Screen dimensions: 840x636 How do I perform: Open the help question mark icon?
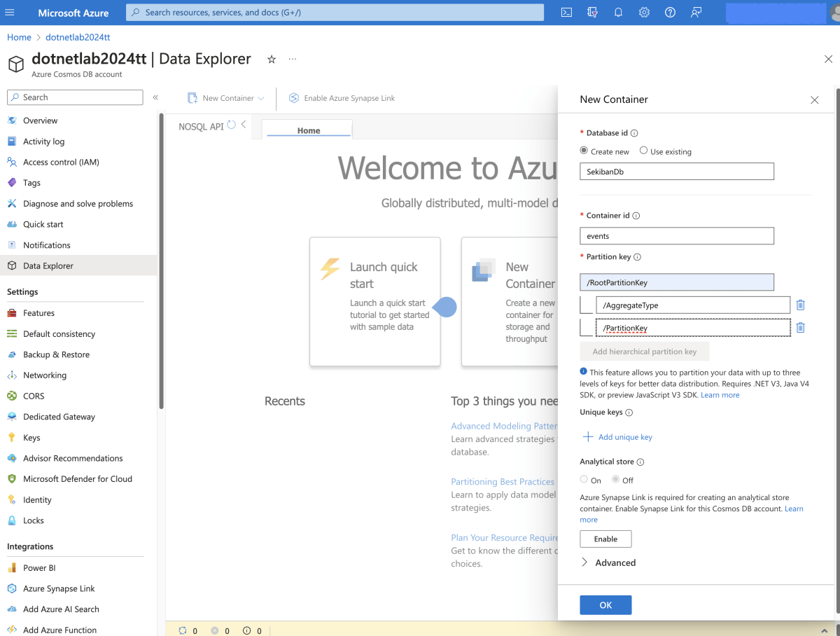(x=670, y=13)
